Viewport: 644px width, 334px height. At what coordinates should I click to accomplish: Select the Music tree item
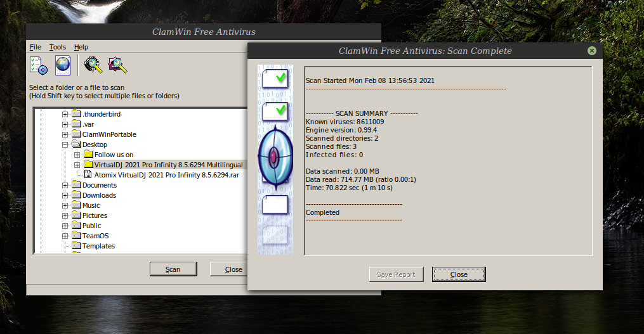91,205
